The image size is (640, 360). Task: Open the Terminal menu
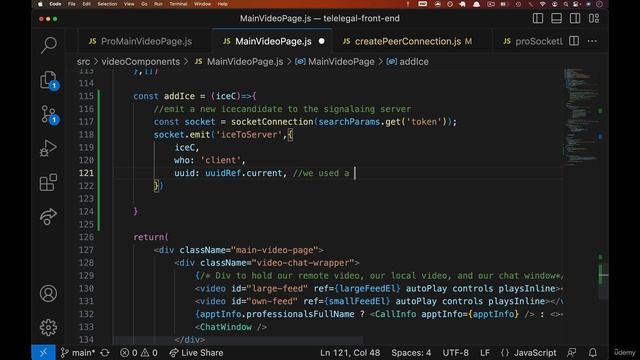point(178,4)
